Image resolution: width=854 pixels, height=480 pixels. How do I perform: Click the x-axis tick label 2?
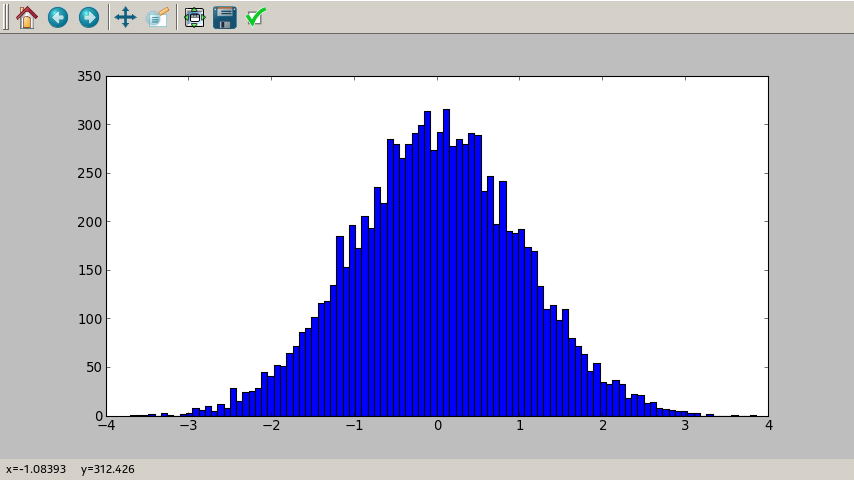pyautogui.click(x=603, y=427)
